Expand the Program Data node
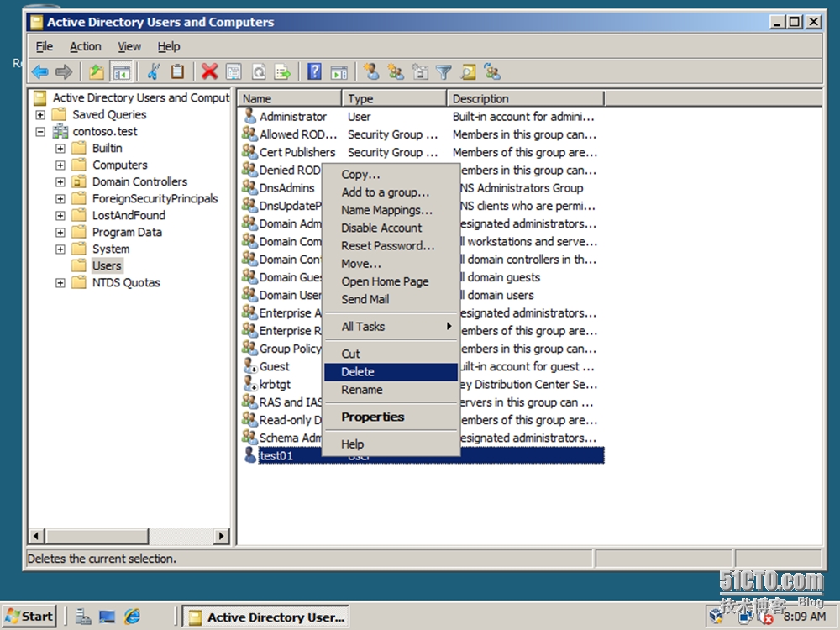 point(60,233)
